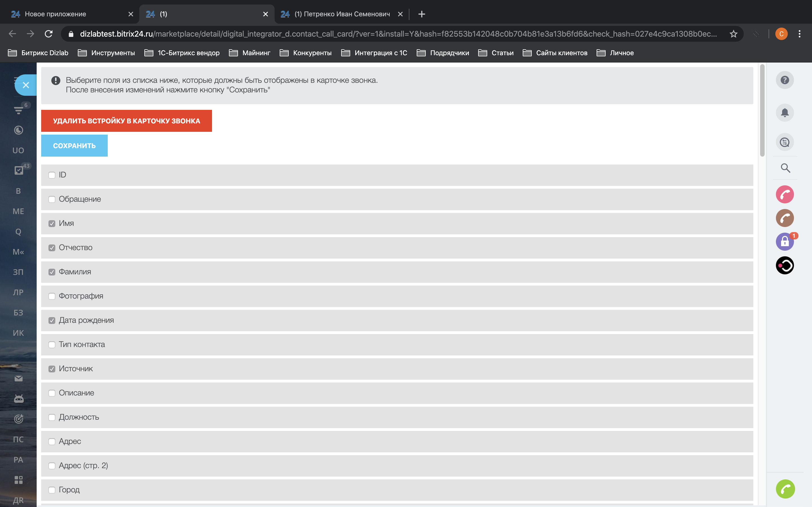Click the search magnifier icon in right panel

tap(785, 168)
